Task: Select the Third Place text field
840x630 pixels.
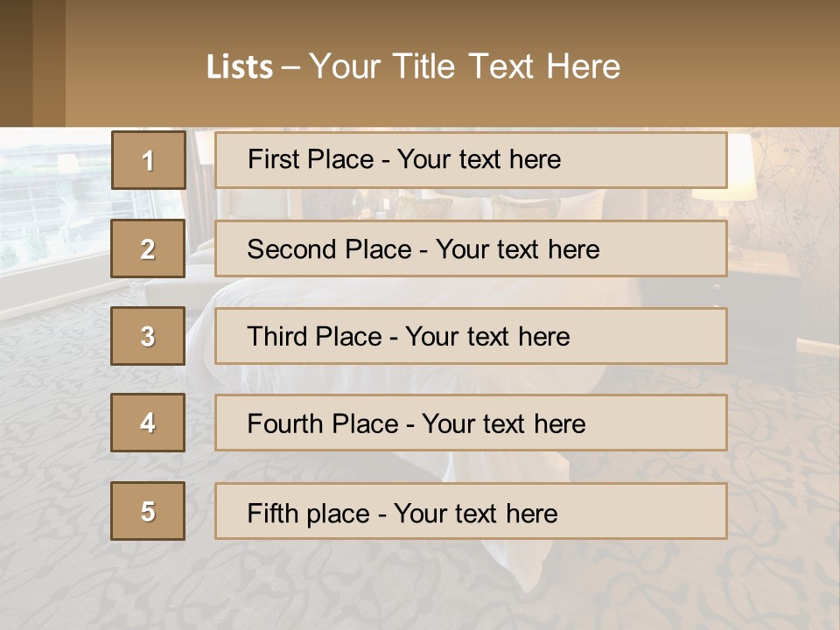Action: click(x=471, y=336)
